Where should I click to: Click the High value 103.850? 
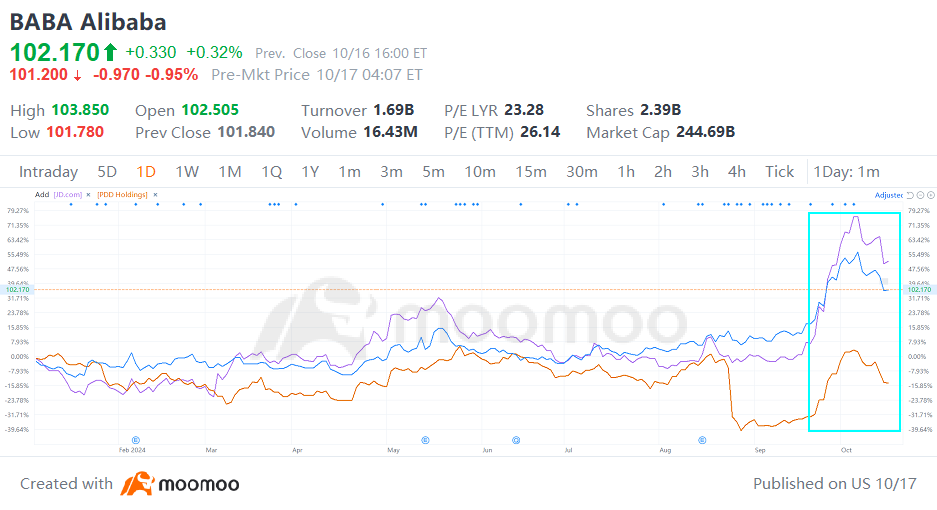click(x=80, y=110)
